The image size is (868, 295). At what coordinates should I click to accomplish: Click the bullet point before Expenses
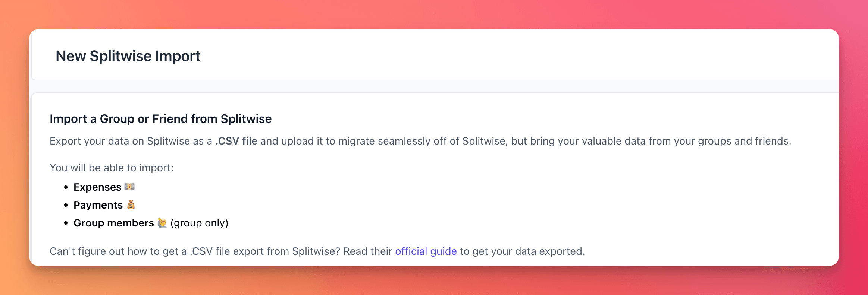click(66, 187)
